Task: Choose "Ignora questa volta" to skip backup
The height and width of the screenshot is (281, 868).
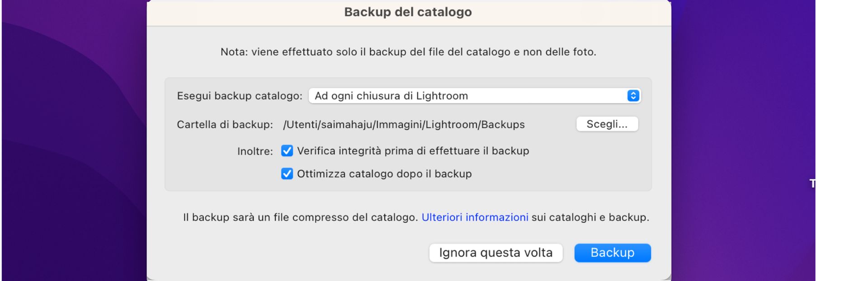Action: pyautogui.click(x=495, y=253)
